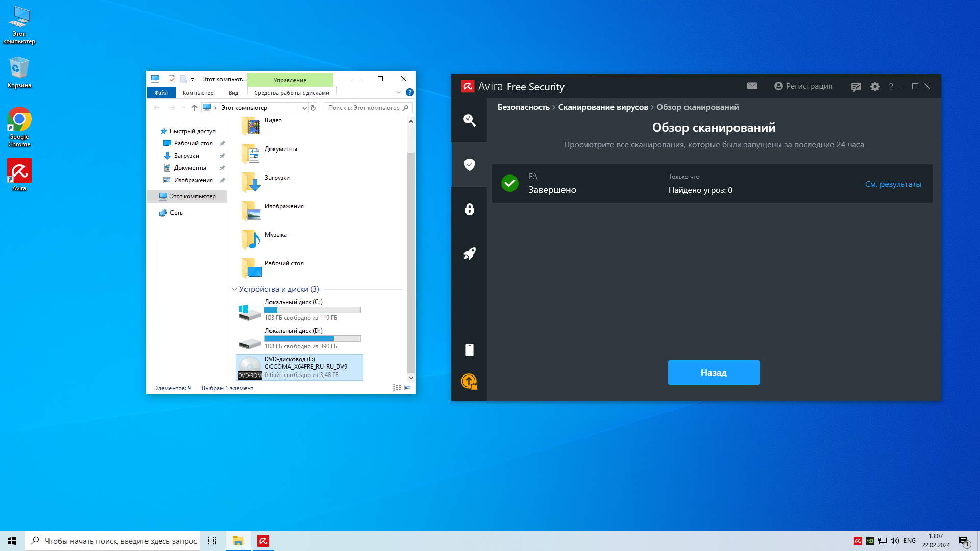980x551 pixels.
Task: Toggle large icons view in Explorer status bar
Action: [x=408, y=388]
